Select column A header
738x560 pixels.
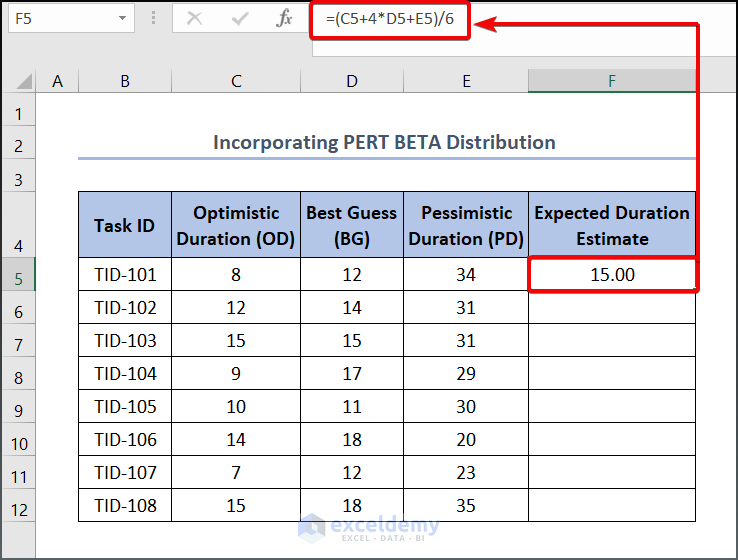tap(57, 81)
